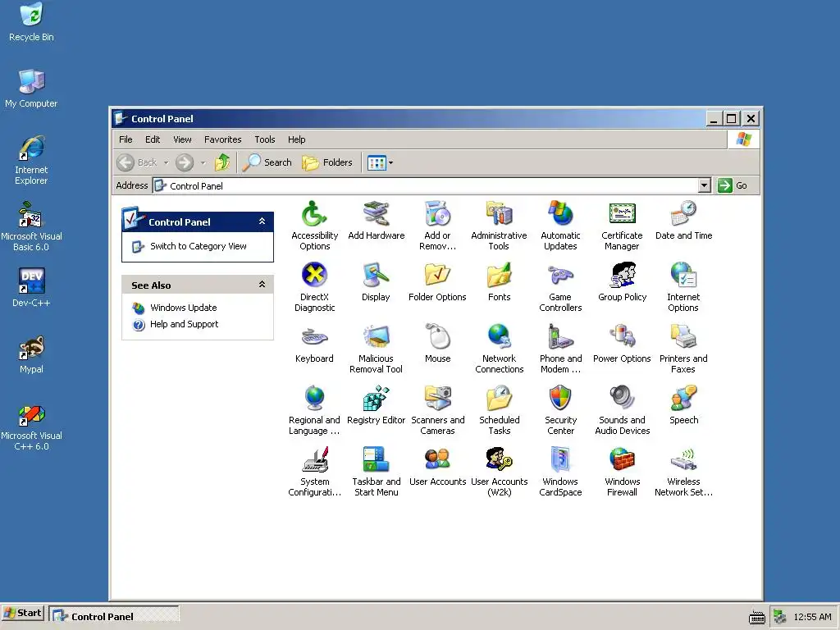Open Network Connections icon
The height and width of the screenshot is (630, 840).
click(500, 337)
